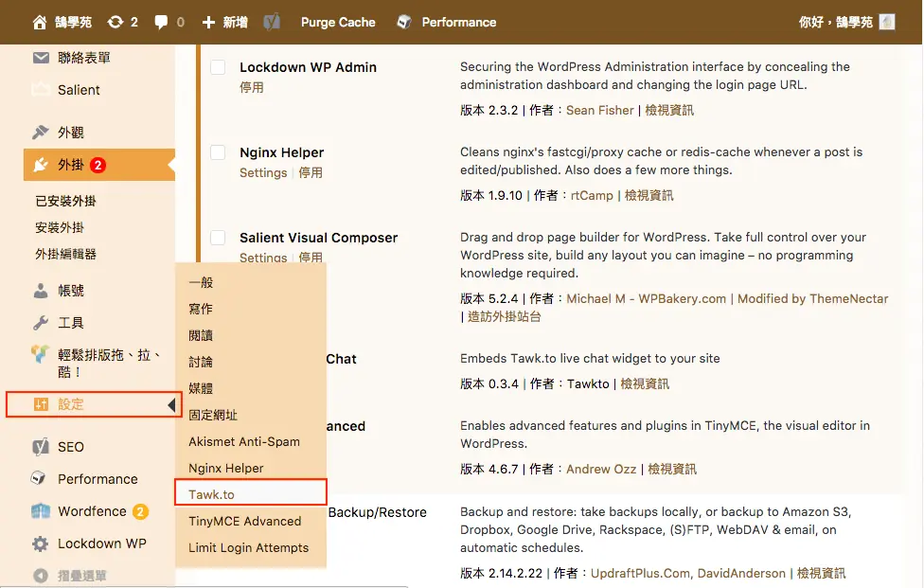View details 檢視資訊 for Lockdown WP Admin
This screenshot has width=924, height=588.
pos(669,110)
